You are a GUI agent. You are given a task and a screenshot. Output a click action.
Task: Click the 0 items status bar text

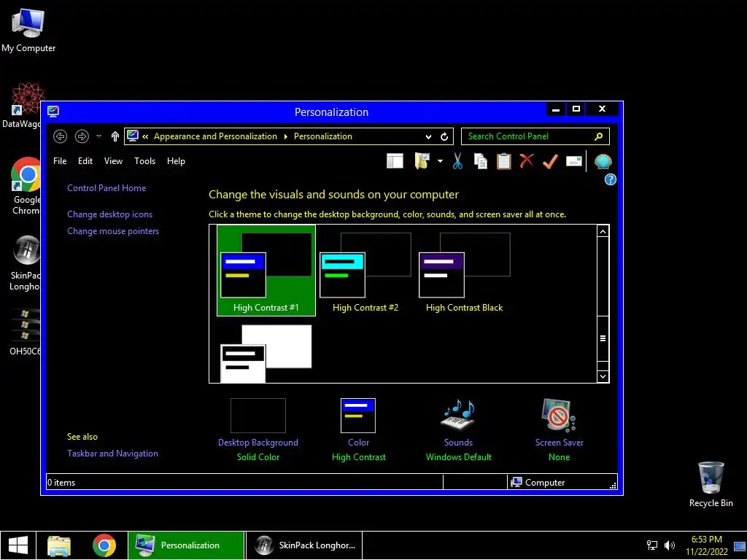61,483
